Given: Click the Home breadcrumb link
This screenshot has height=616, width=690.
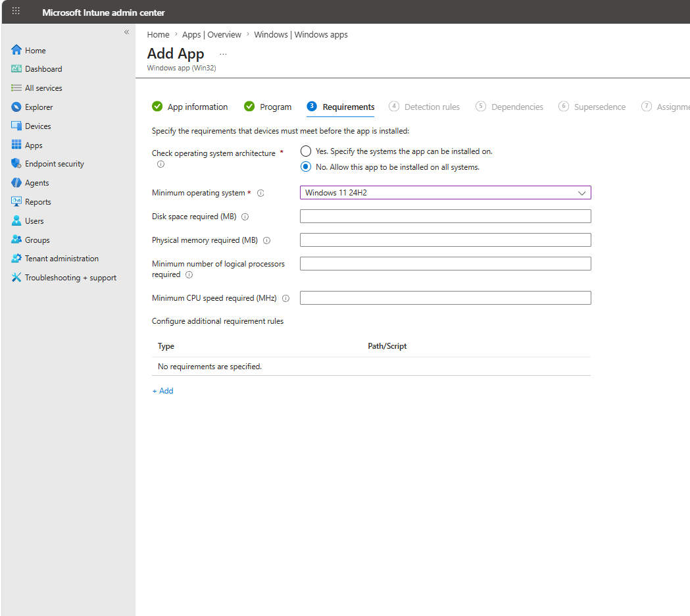Looking at the screenshot, I should tap(158, 34).
